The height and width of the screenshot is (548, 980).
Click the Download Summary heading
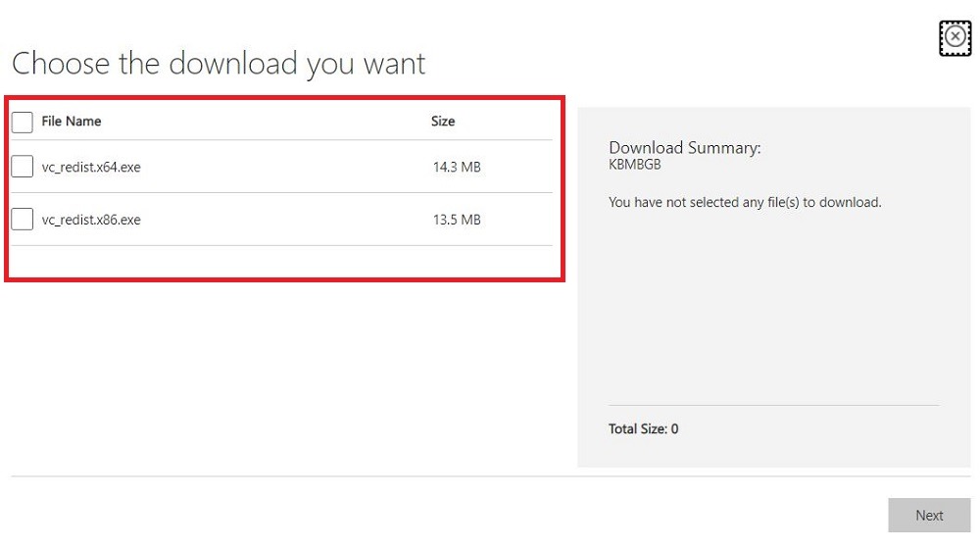684,148
